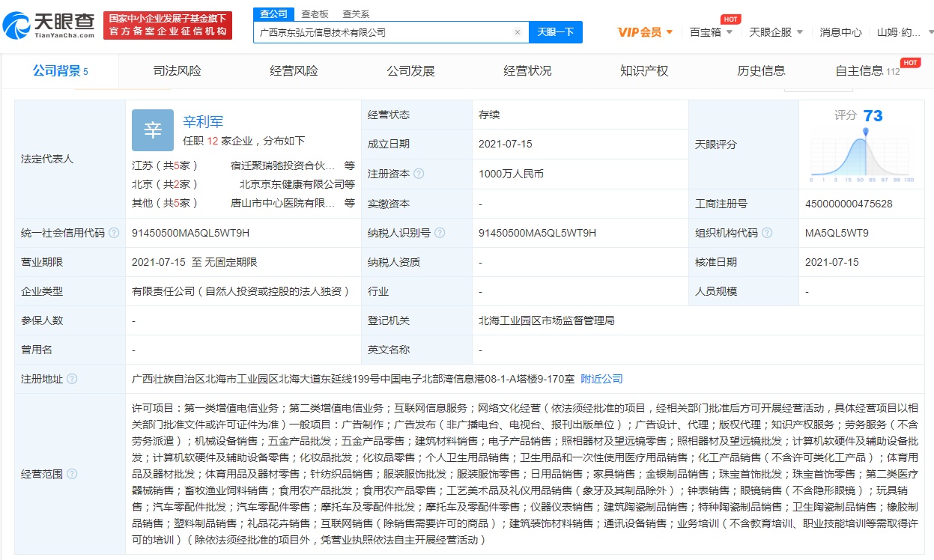Open the 消息中心 link
This screenshot has width=934, height=560.
(840, 32)
